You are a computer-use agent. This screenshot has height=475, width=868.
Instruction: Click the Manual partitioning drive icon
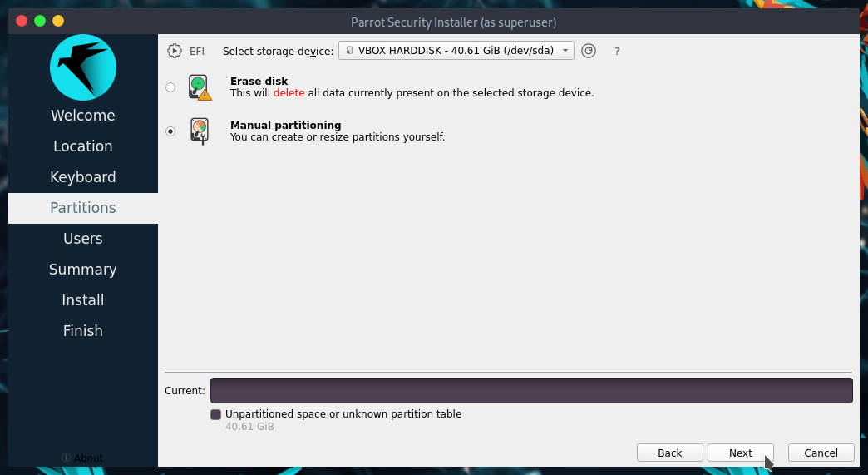pyautogui.click(x=200, y=131)
